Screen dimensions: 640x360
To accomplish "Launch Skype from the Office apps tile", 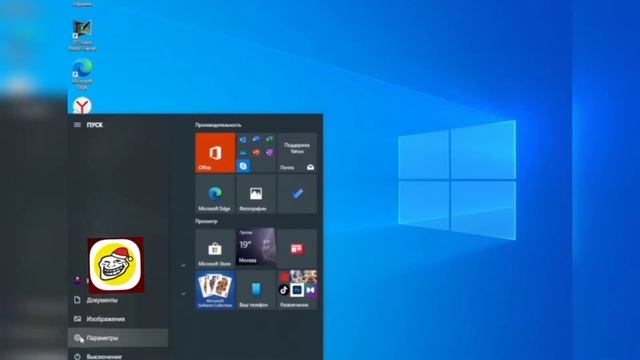I will [x=243, y=166].
